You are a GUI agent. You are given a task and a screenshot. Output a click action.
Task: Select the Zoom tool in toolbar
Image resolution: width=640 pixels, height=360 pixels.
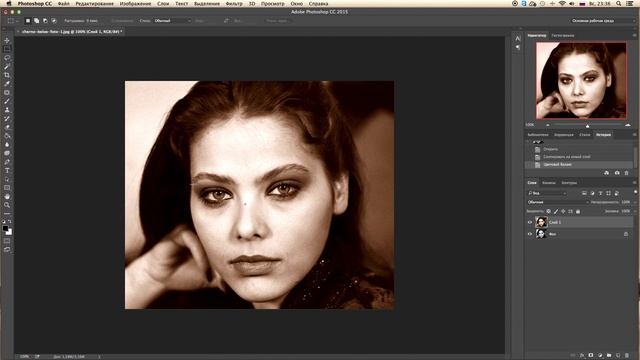click(x=7, y=205)
